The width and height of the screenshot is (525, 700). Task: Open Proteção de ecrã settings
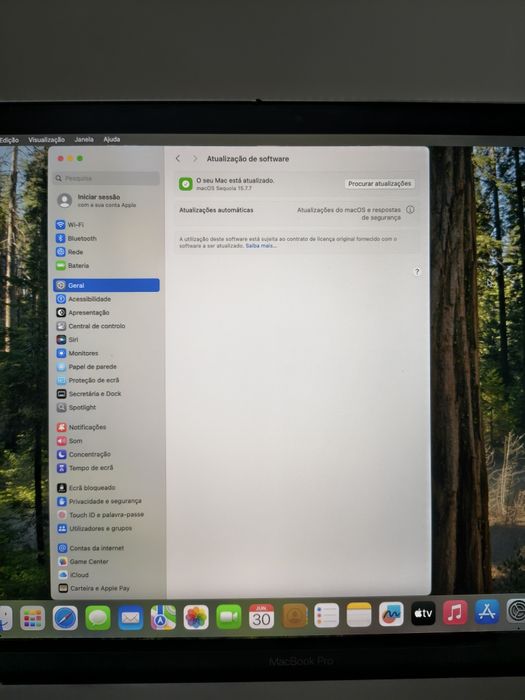click(x=106, y=380)
